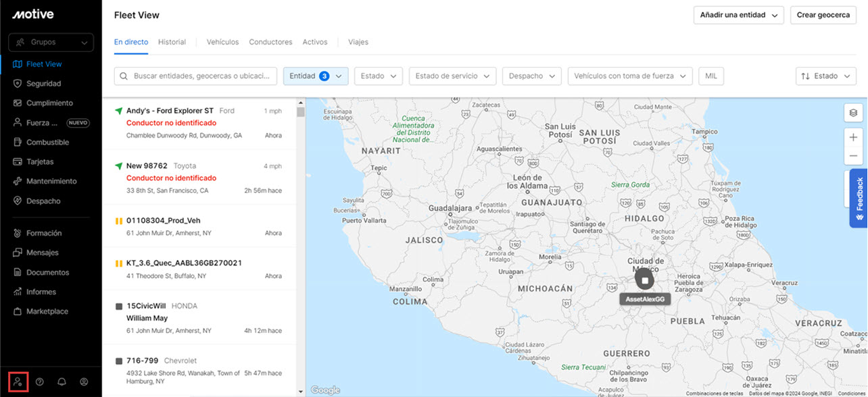Viewport: 868px width, 397px height.
Task: Toggle the MIL filter
Action: pyautogui.click(x=711, y=76)
